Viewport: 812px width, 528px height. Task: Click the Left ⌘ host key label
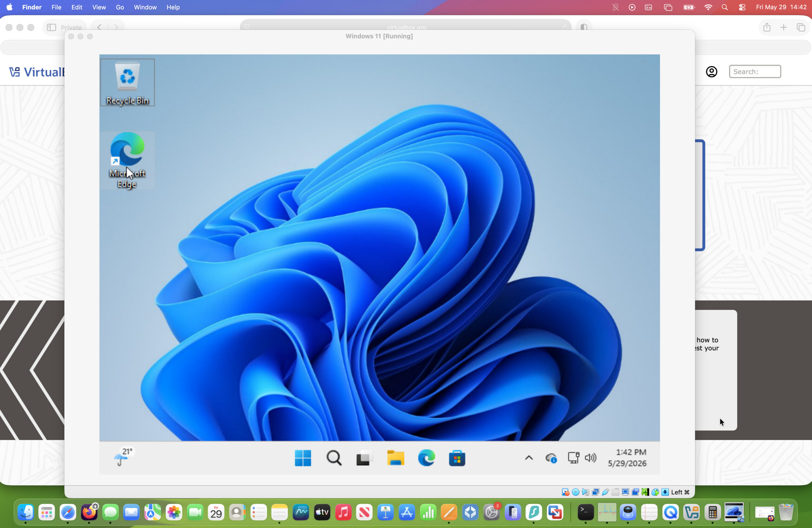coord(680,492)
